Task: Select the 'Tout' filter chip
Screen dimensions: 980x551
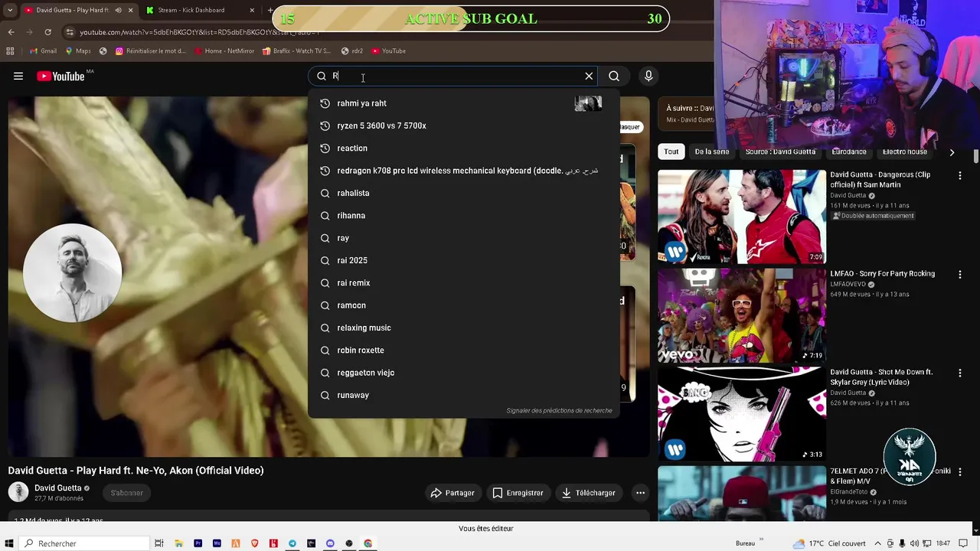Action: pyautogui.click(x=671, y=152)
